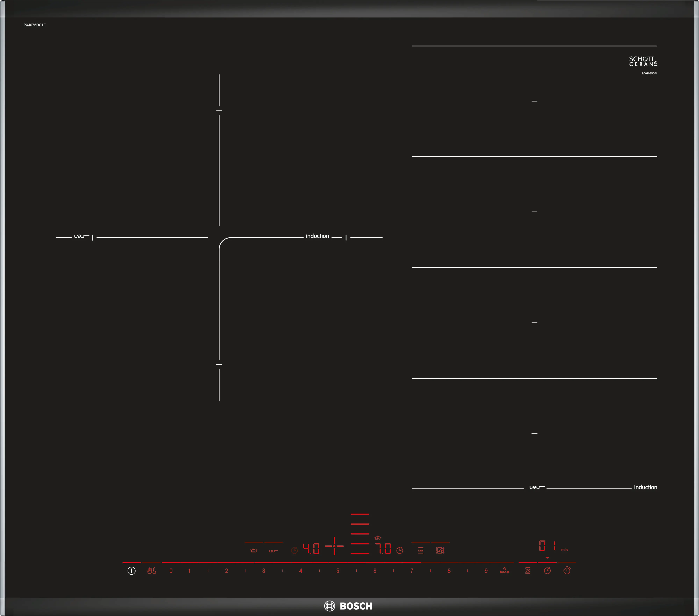Set power level 5 on the slider

(x=338, y=571)
